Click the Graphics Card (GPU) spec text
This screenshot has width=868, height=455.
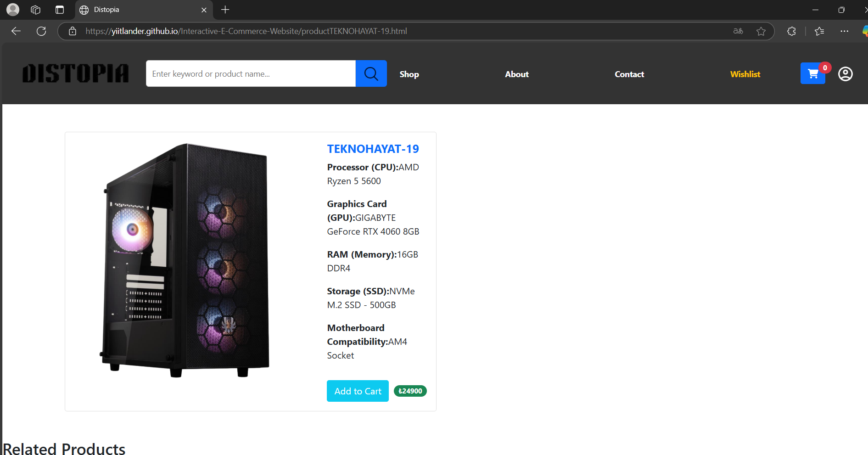pos(373,218)
